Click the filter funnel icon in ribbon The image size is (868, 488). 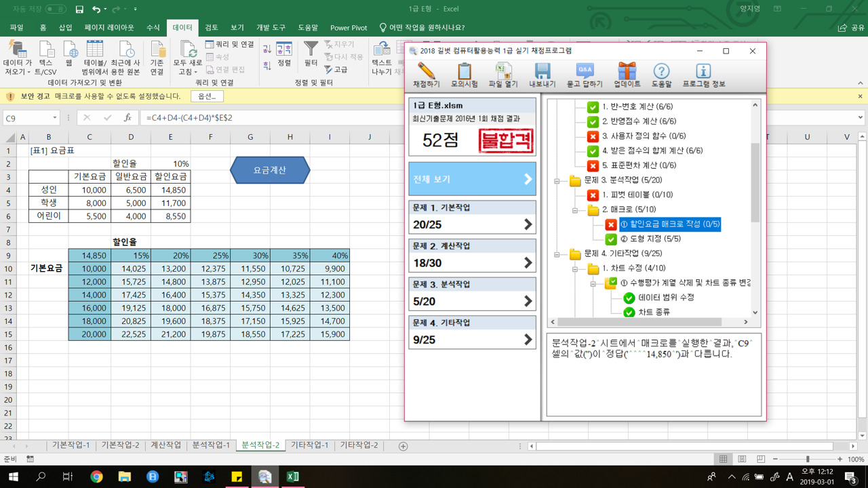[x=311, y=49]
